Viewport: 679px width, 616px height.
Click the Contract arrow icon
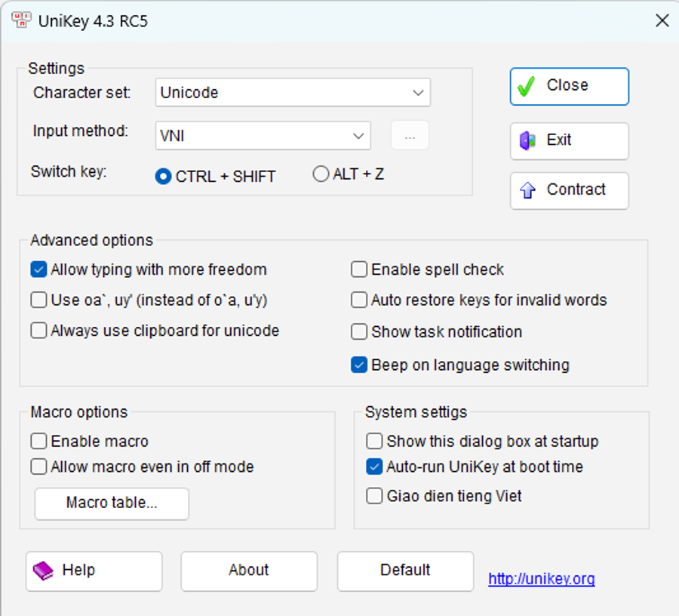click(526, 190)
